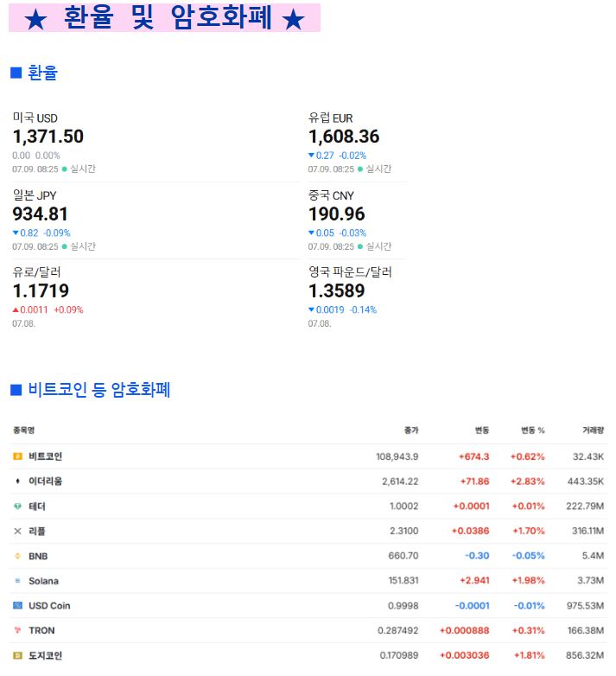Click the green 실시간 dot under 유럽 EUR
This screenshot has width=616, height=676.
[360, 169]
